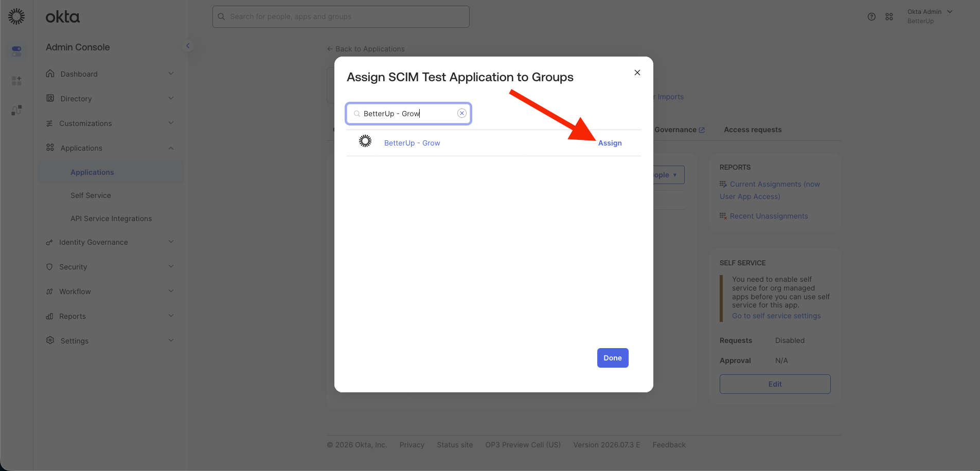This screenshot has height=471, width=980.
Task: Open the help question-mark icon
Action: pos(871,16)
